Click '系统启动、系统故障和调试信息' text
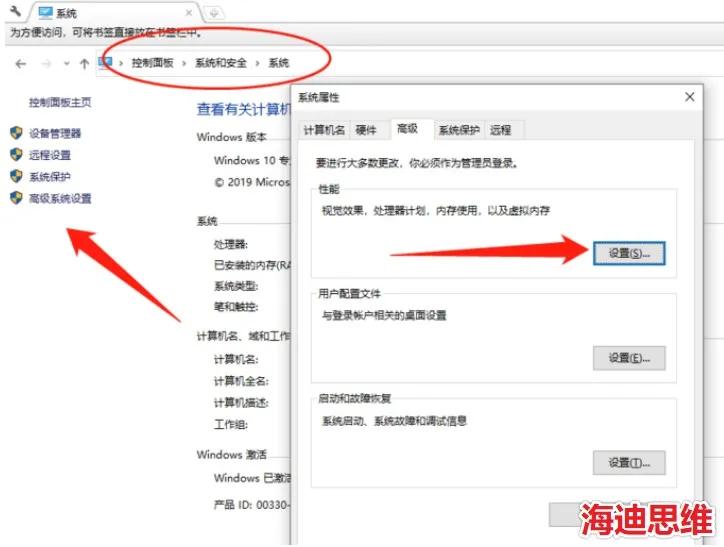 (394, 421)
